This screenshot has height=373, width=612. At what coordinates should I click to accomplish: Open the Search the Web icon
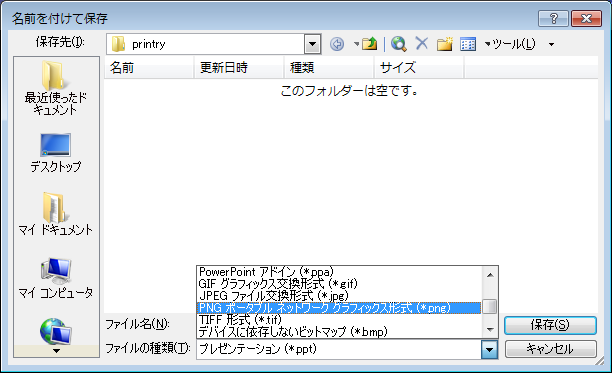[399, 44]
